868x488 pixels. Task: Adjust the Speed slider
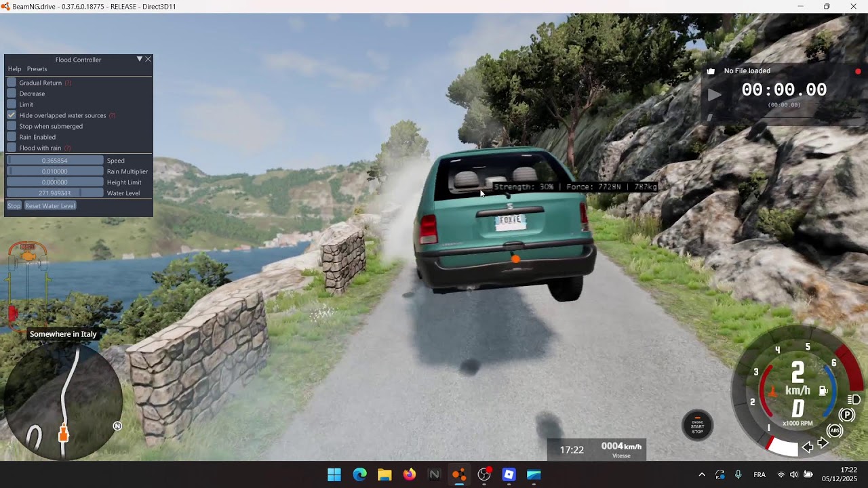point(55,161)
